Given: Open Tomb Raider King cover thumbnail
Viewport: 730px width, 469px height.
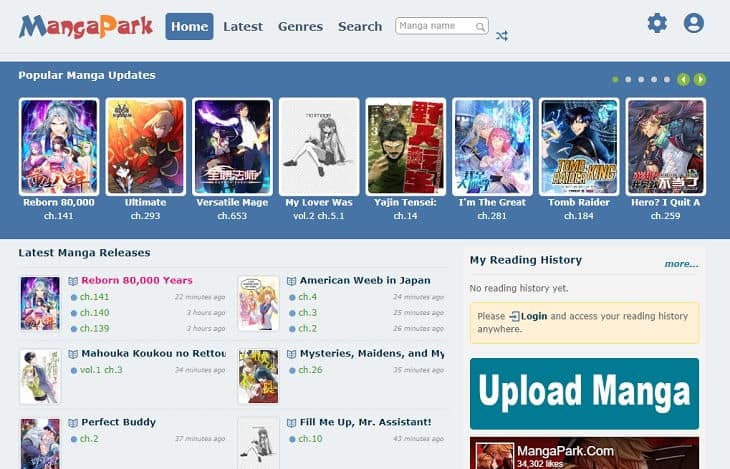Looking at the screenshot, I should click(579, 146).
